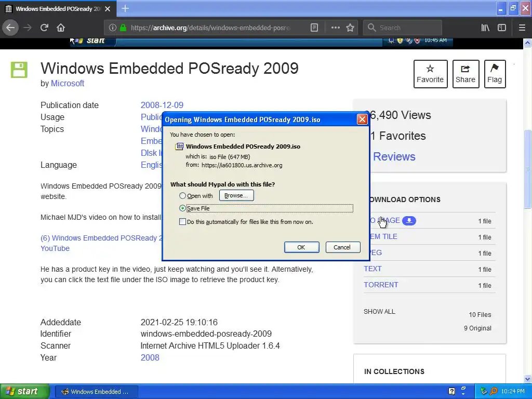
Task: Click the Windows Embedded taskbar button
Action: tap(96, 392)
